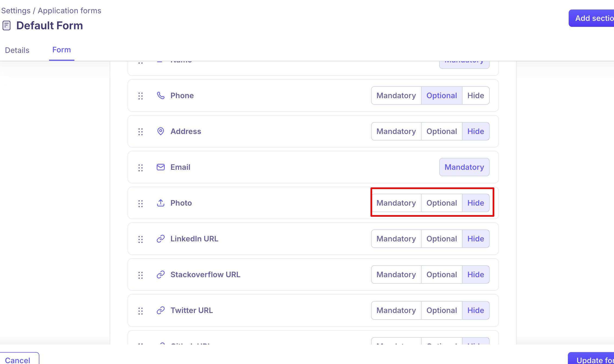The image size is (614, 364).
Task: Click the link icon beside Stackoverflow URL
Action: [161, 274]
